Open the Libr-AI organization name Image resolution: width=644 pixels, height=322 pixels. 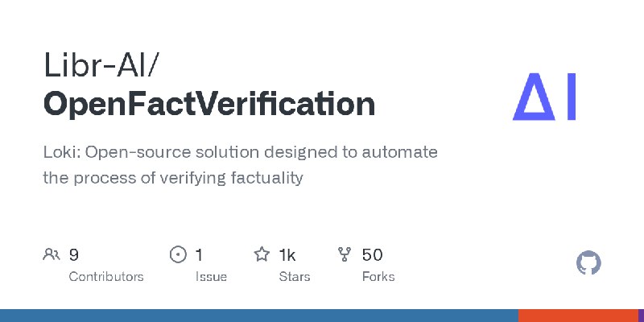[101, 65]
